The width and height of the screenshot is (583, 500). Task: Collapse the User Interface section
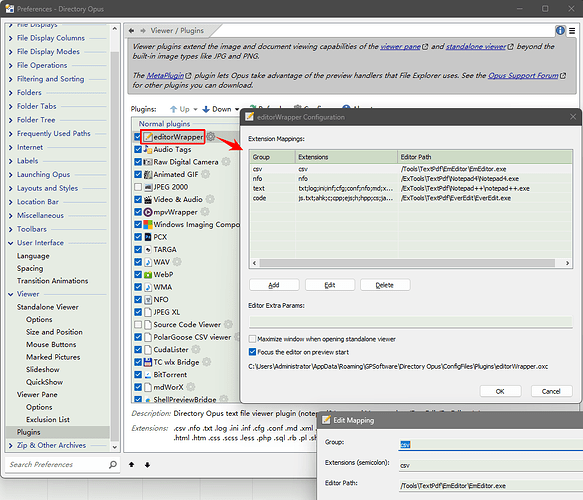point(10,243)
